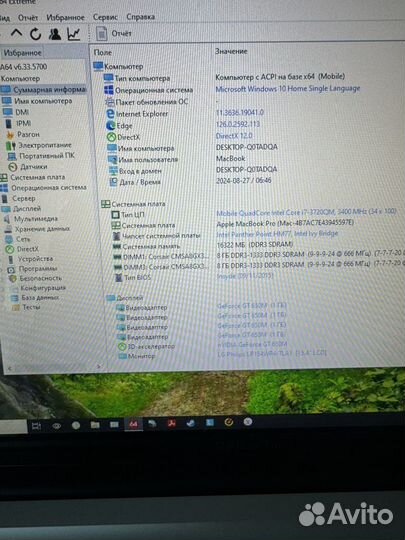Click the DirectX icon in left tree
The width and height of the screenshot is (405, 540).
tap(10, 249)
